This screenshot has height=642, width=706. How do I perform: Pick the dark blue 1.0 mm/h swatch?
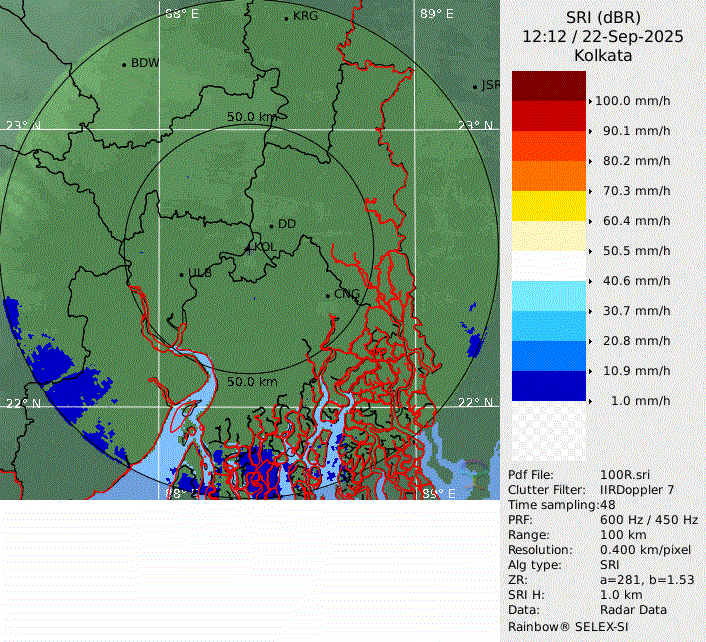click(548, 386)
